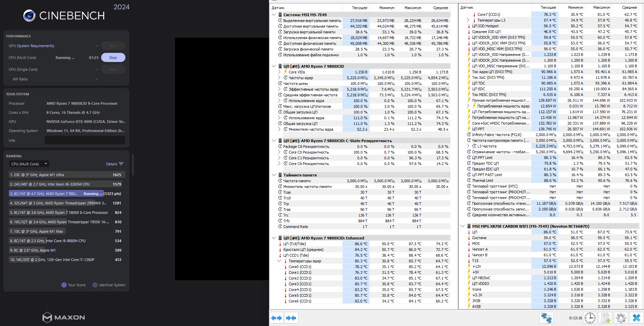
Task: Expand the L3 Частота row
Action: click(x=468, y=146)
